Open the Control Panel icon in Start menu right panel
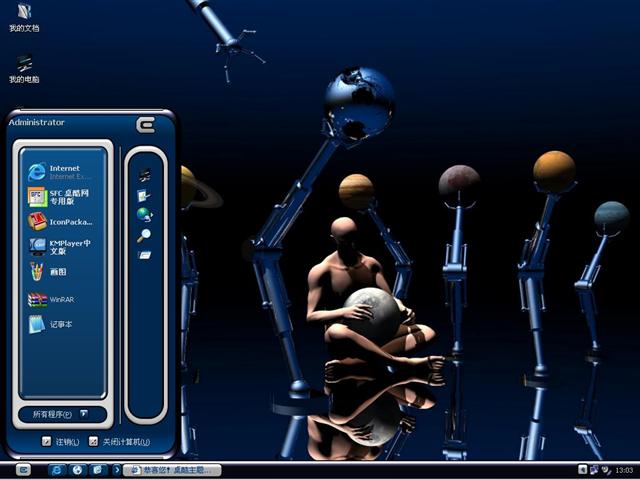 pyautogui.click(x=144, y=196)
